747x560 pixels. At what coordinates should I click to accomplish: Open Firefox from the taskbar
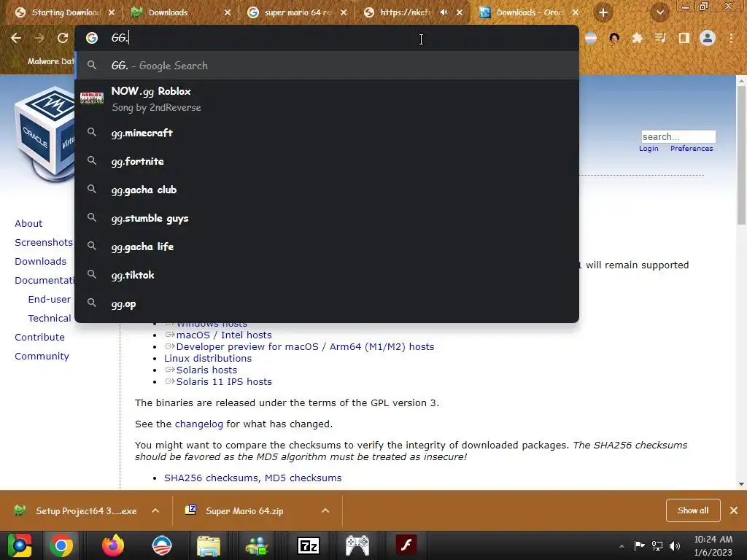pos(113,545)
